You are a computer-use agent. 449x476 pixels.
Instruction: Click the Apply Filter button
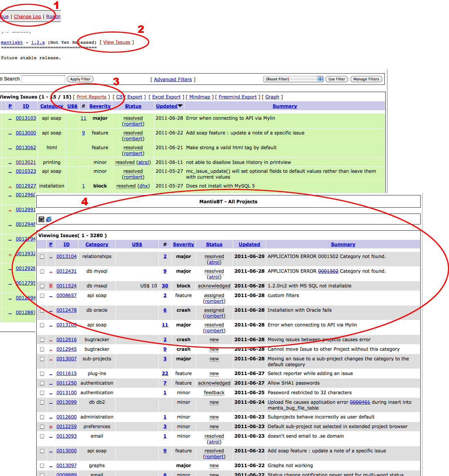pyautogui.click(x=80, y=79)
